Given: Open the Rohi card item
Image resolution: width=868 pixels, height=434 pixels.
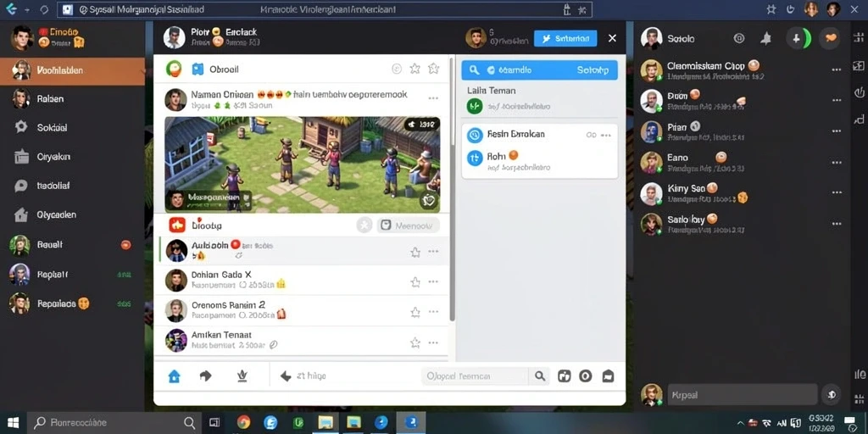Looking at the screenshot, I should click(540, 160).
